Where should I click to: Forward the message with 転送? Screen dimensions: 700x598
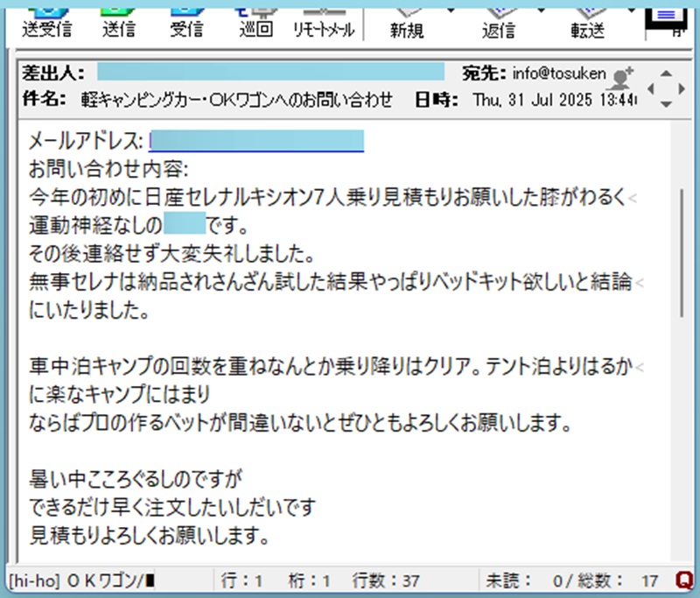[x=587, y=21]
